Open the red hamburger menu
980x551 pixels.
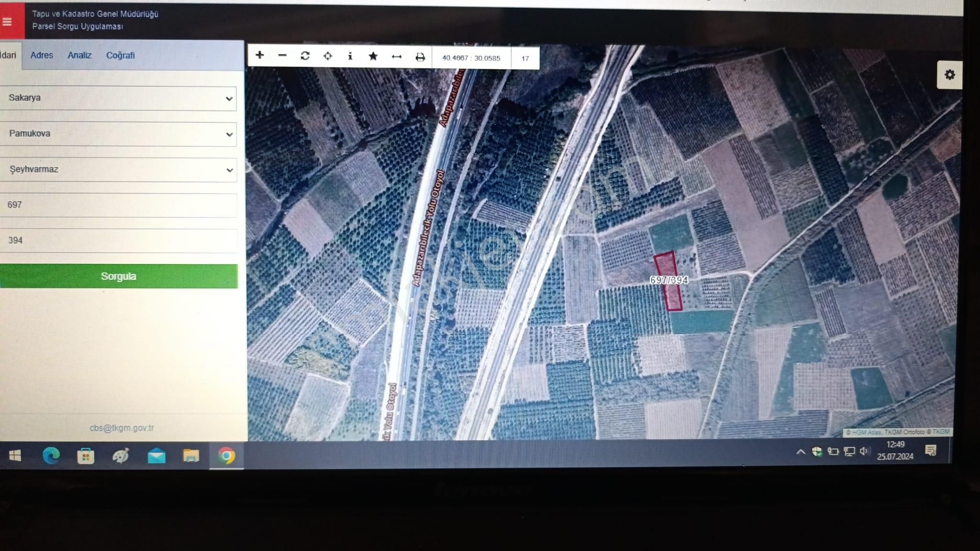coord(8,22)
